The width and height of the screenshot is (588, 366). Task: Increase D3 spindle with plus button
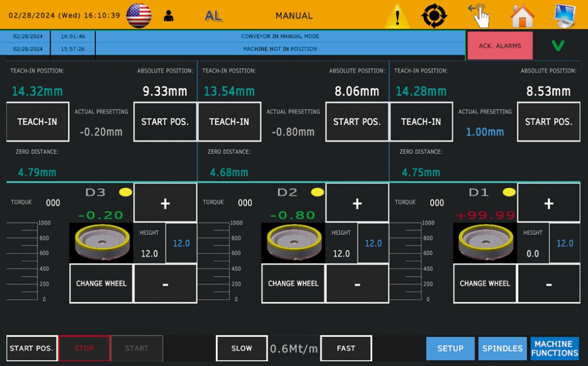coord(165,203)
